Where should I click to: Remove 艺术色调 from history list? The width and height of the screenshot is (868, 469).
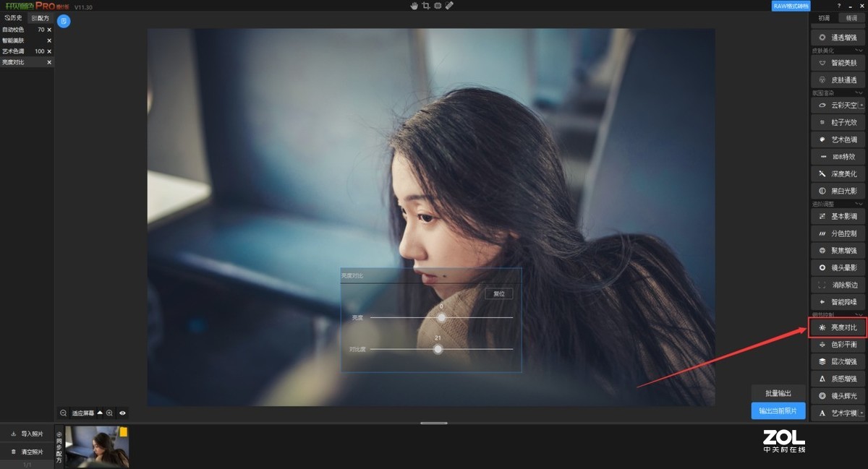click(49, 51)
